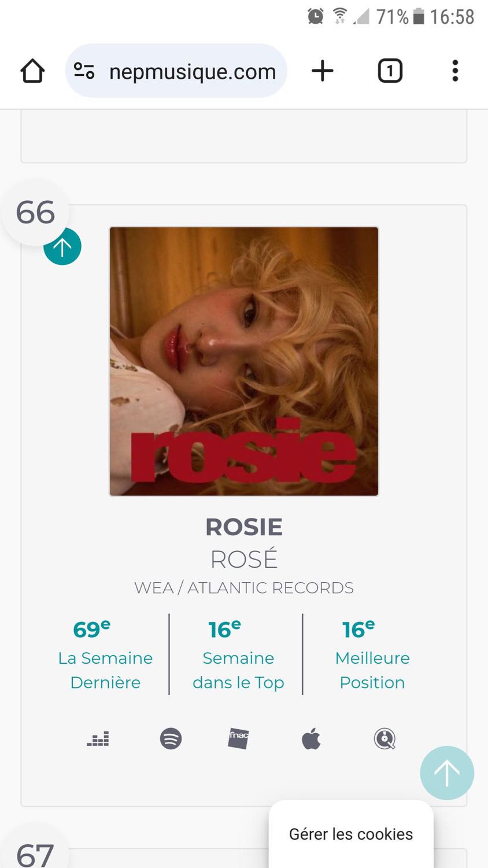Screen dimensions: 488x868
Task: Tap the WEA / ATLANTIC RECORDS label
Action: point(244,588)
